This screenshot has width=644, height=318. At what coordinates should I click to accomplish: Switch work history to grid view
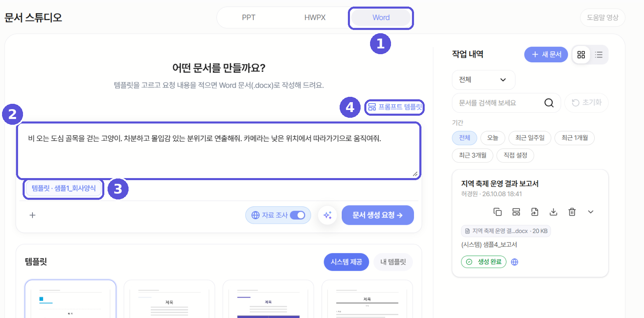point(581,55)
